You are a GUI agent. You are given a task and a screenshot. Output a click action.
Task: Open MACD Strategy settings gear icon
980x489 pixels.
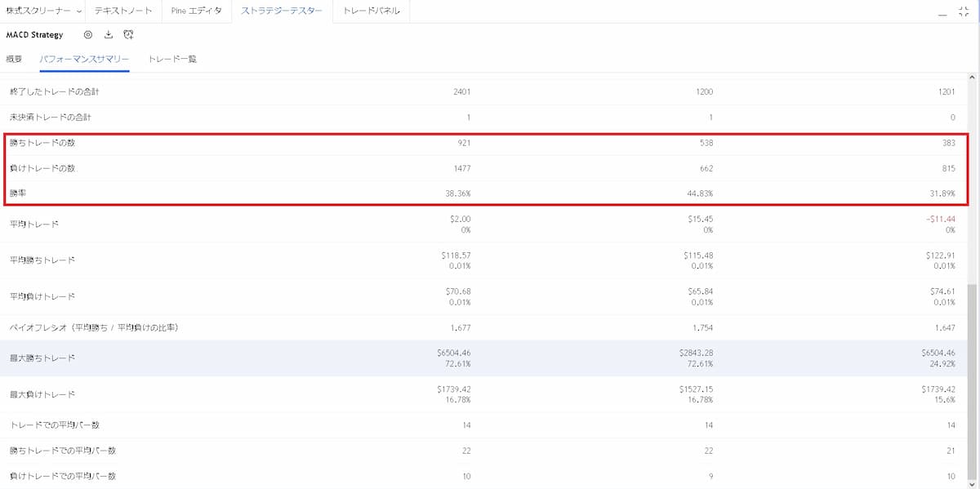(x=88, y=35)
